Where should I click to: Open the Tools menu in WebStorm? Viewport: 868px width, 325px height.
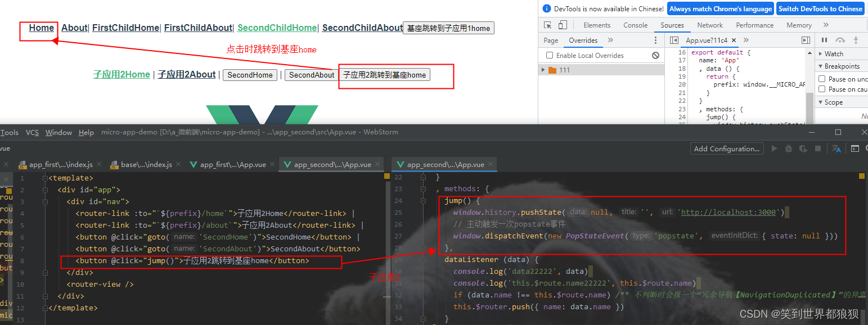(x=10, y=132)
